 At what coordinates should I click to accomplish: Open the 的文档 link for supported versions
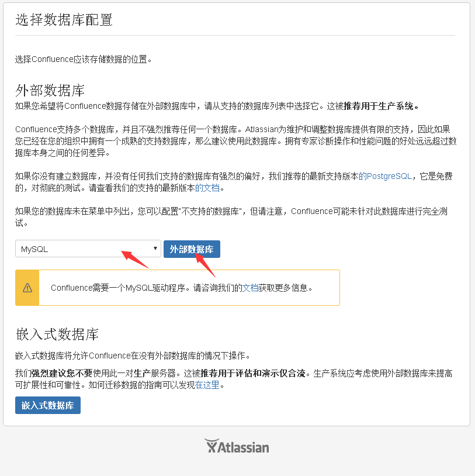click(207, 188)
